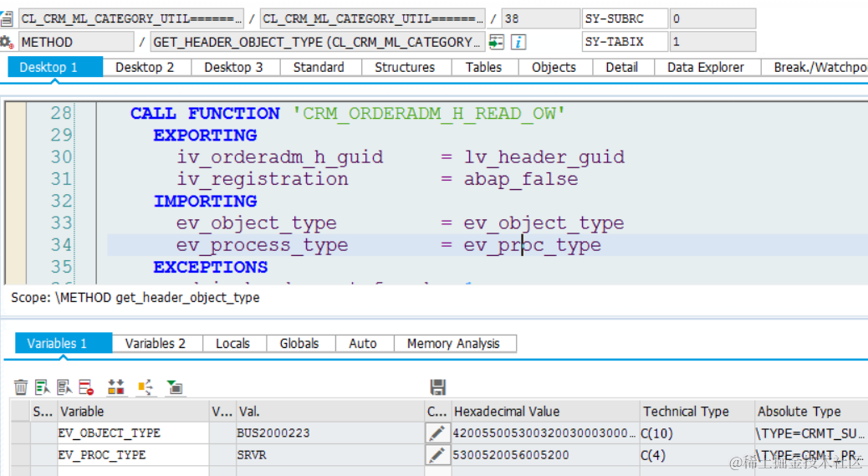The width and height of the screenshot is (868, 476).
Task: Click the second CL_CRM_ML_CATEGORY_UTIL include field
Action: click(x=373, y=18)
